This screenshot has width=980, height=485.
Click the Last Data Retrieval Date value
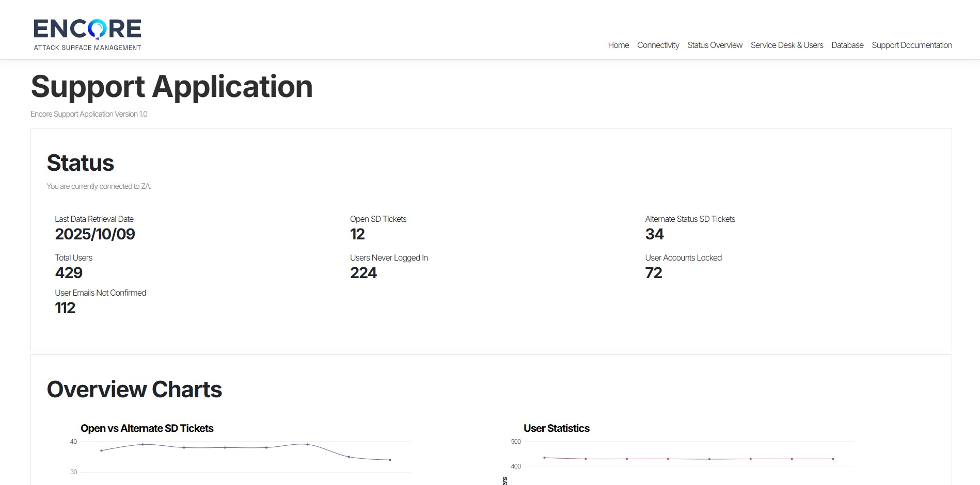coord(95,234)
